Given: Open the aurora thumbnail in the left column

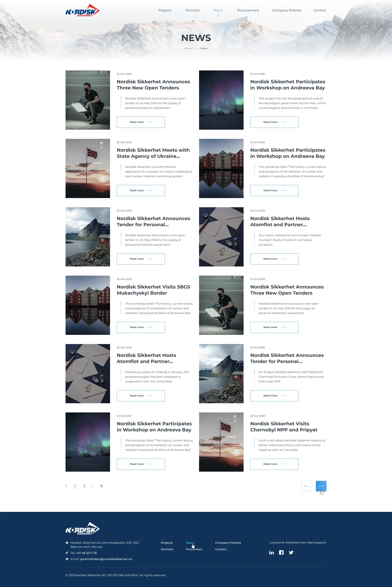Looking at the screenshot, I should coord(88,442).
